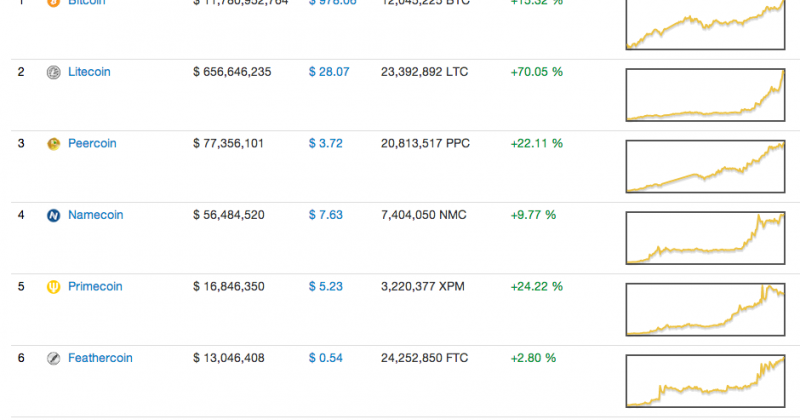This screenshot has width=800, height=420.
Task: Open the Peercoin link
Action: point(92,143)
